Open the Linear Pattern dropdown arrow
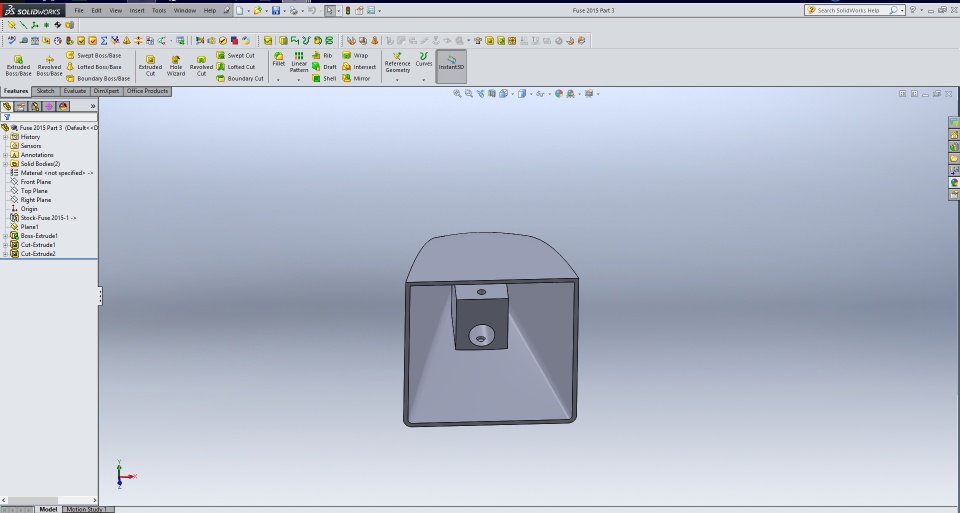960x513 pixels. pyautogui.click(x=299, y=80)
